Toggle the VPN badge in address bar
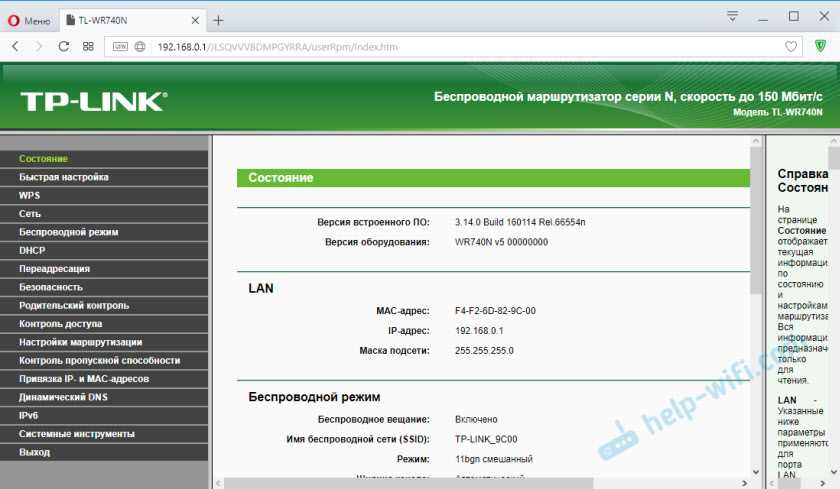This screenshot has width=840, height=489. (x=120, y=47)
